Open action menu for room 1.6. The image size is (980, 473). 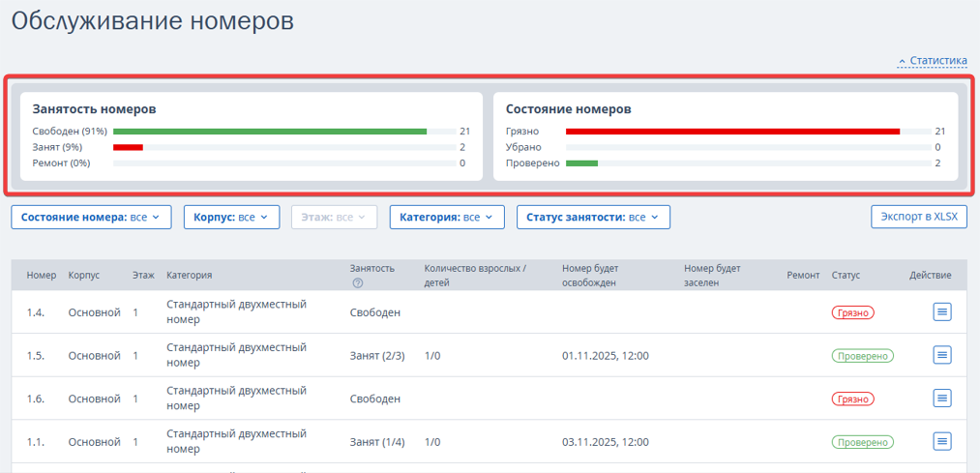coord(942,399)
